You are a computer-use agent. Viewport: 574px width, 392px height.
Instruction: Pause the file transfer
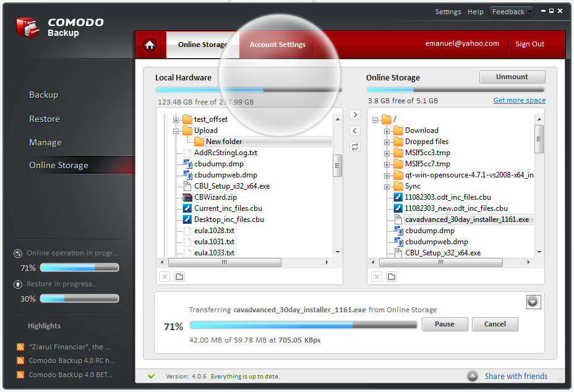click(x=445, y=324)
